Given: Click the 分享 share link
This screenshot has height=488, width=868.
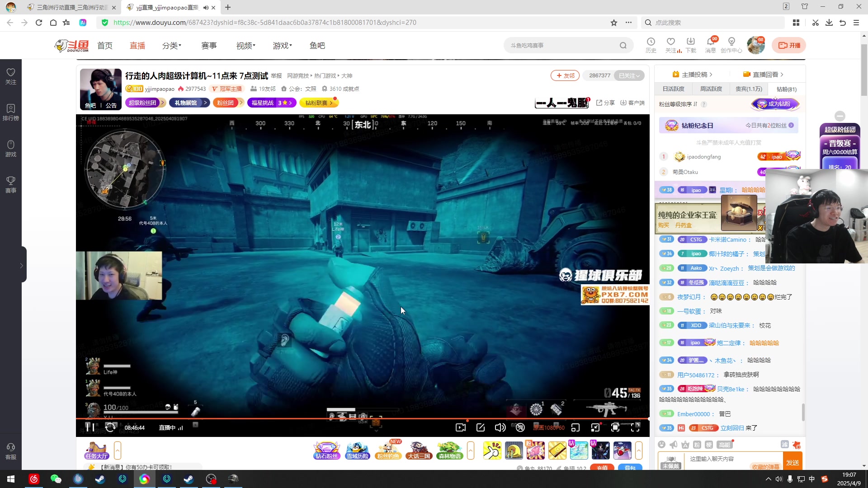Looking at the screenshot, I should pyautogui.click(x=605, y=103).
